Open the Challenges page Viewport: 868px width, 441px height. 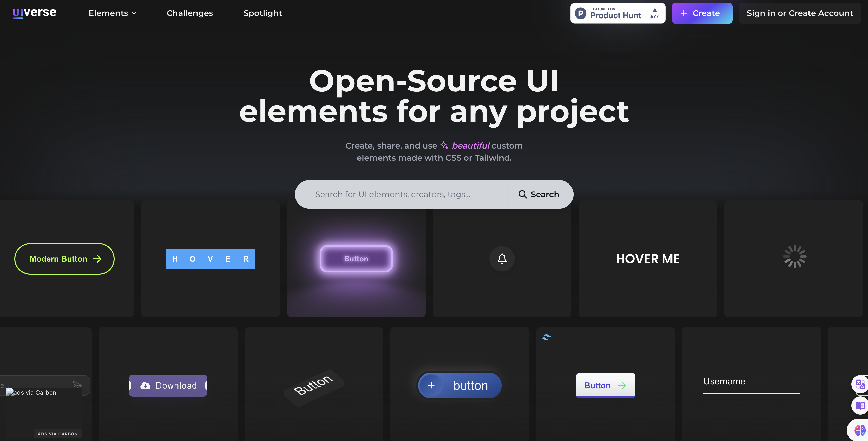[190, 13]
